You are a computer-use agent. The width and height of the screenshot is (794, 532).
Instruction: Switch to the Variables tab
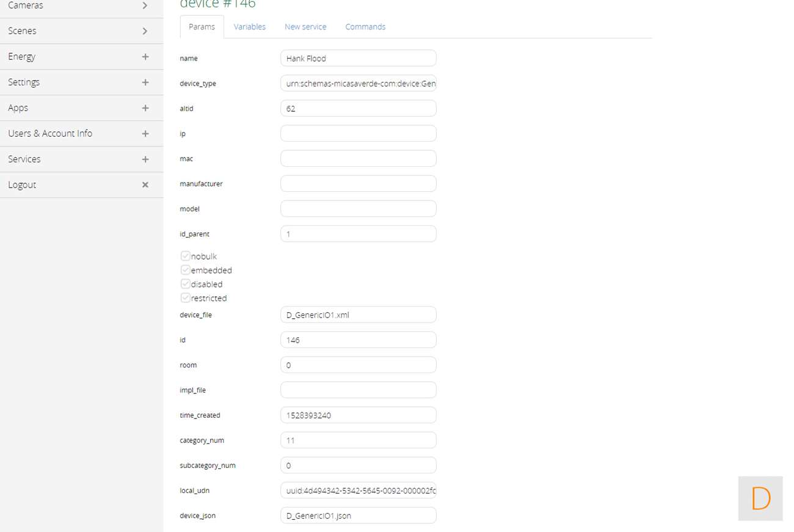tap(249, 27)
